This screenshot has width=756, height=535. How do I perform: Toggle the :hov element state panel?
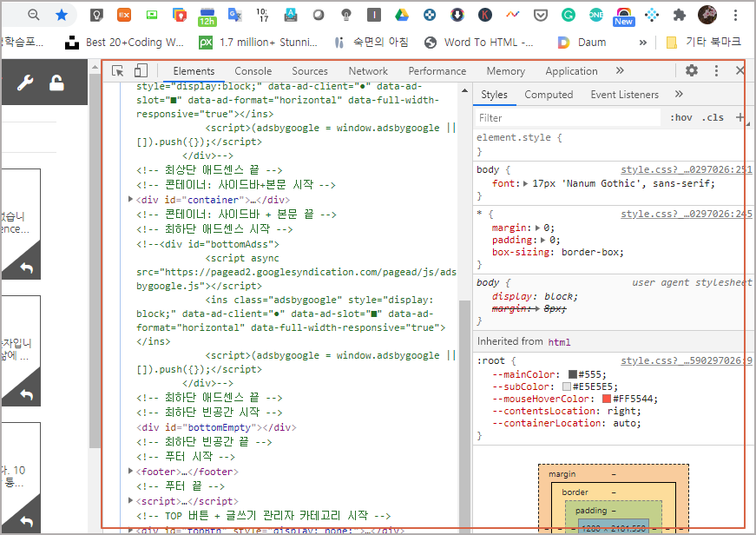click(x=681, y=118)
